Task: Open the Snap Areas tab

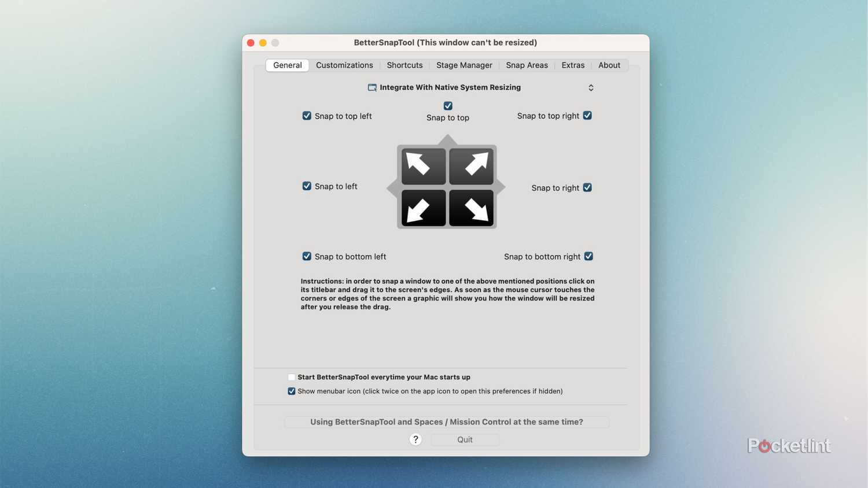Action: coord(527,65)
